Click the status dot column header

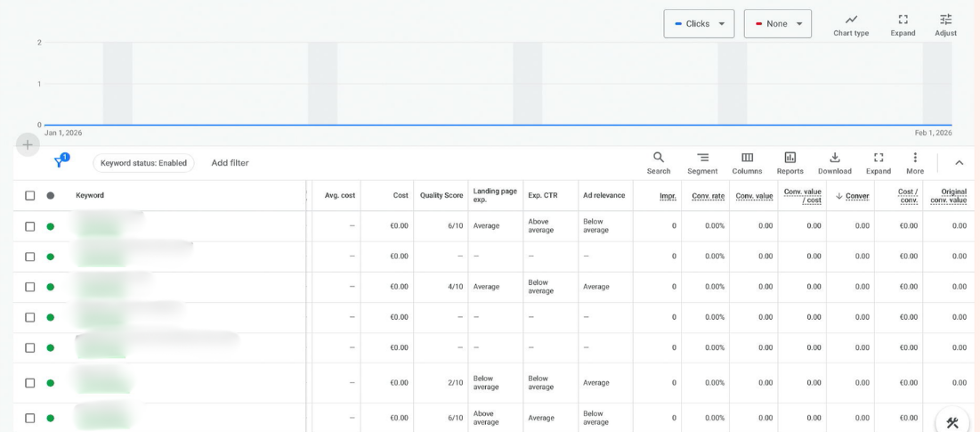click(51, 196)
